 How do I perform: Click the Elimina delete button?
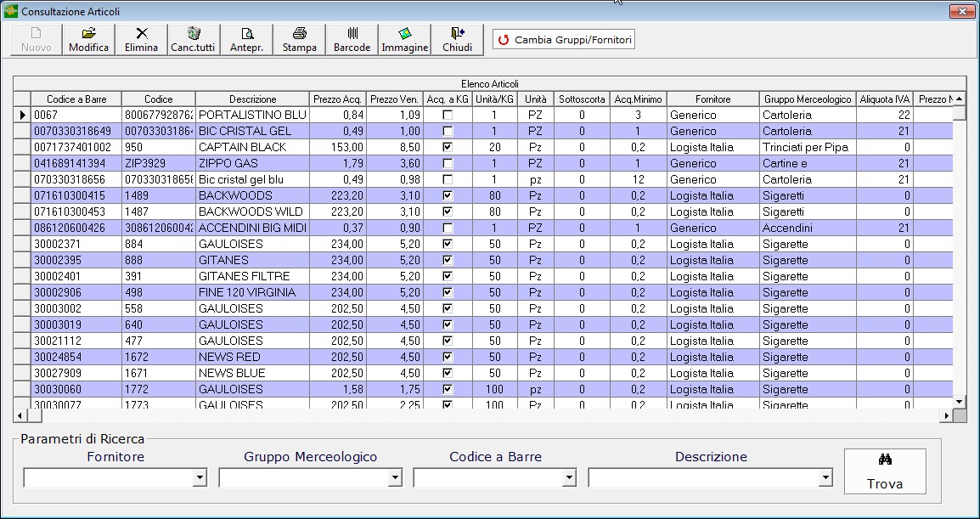[x=141, y=40]
